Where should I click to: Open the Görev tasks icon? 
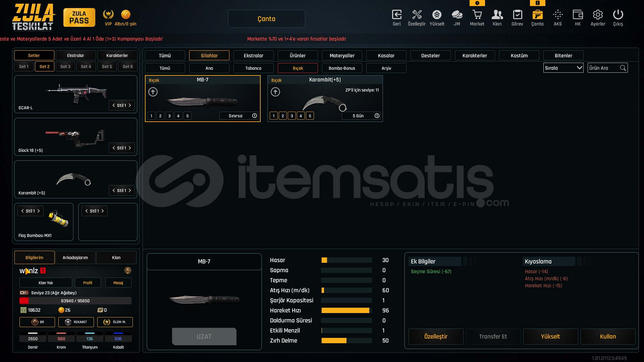pos(517,15)
